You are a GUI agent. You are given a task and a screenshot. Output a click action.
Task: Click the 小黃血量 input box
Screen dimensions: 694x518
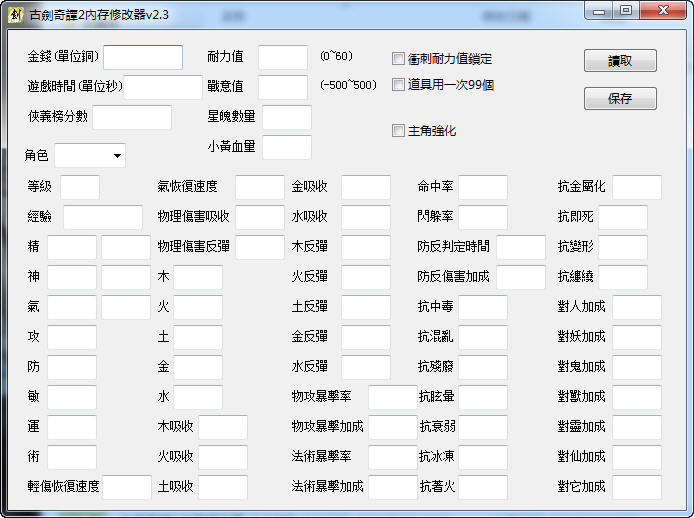(287, 147)
